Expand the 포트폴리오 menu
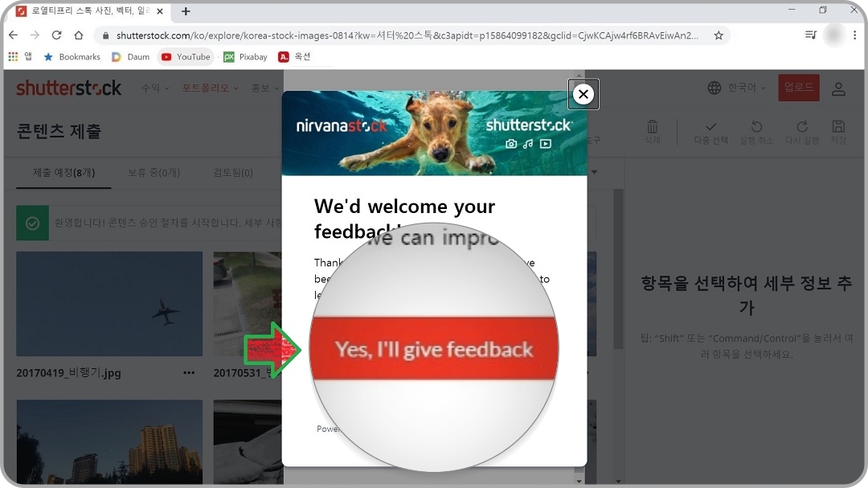868x488 pixels. 211,88
